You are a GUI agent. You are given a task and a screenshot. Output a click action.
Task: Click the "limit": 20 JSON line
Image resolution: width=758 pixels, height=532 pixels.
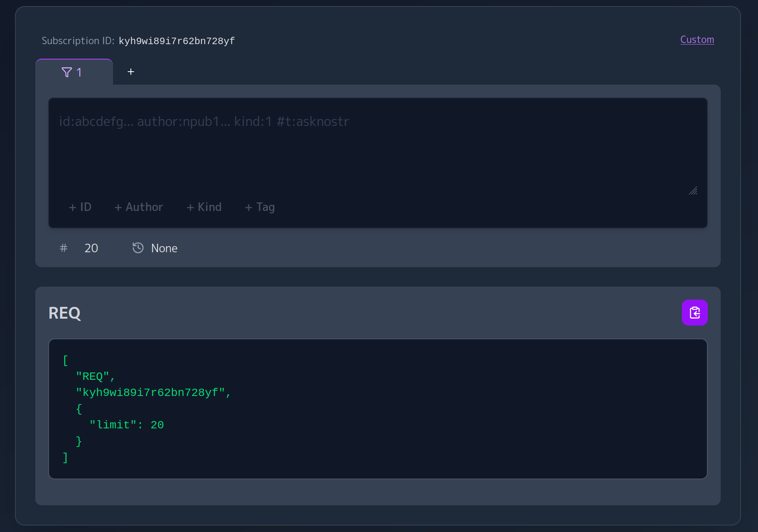coord(127,425)
